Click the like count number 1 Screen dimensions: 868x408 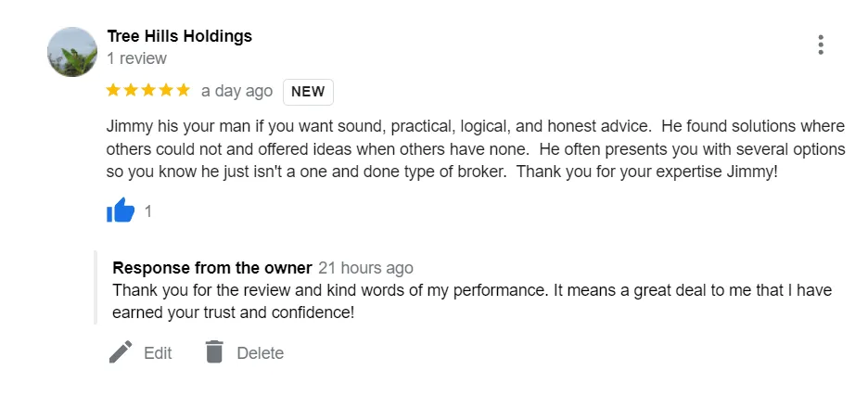click(x=147, y=210)
